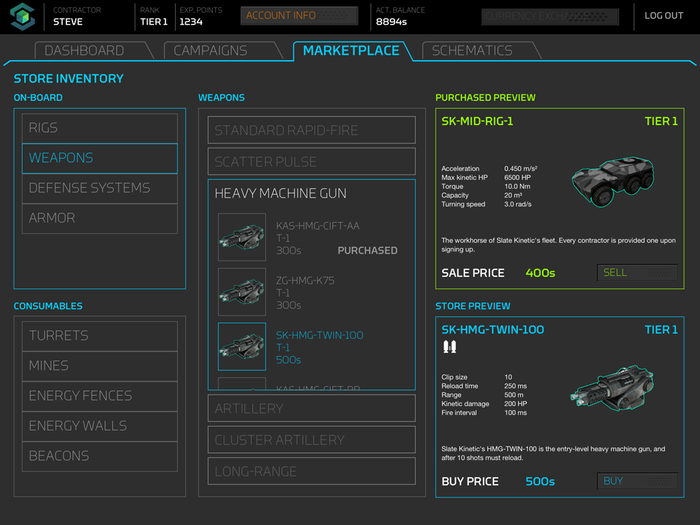700x525 pixels.
Task: Click the SK-HMG-TWIN-100 title in Store Preview
Action: coord(493,329)
